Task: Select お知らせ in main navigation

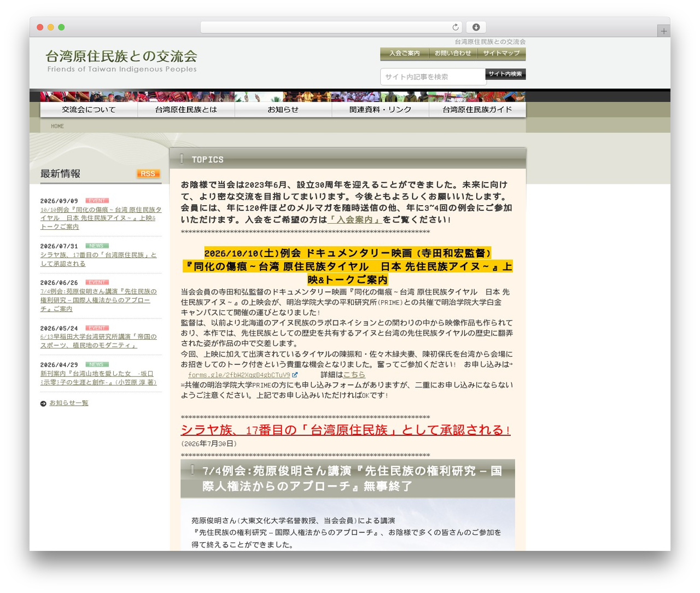Action: pos(283,109)
